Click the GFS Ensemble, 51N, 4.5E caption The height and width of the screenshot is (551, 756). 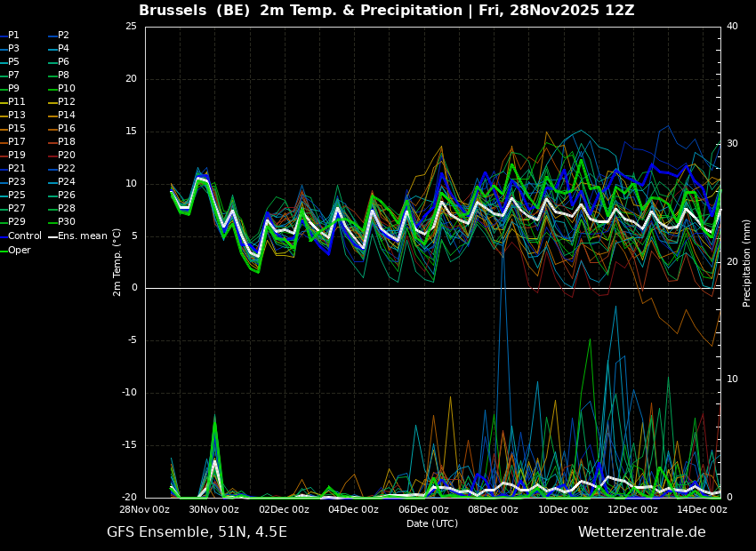click(197, 532)
